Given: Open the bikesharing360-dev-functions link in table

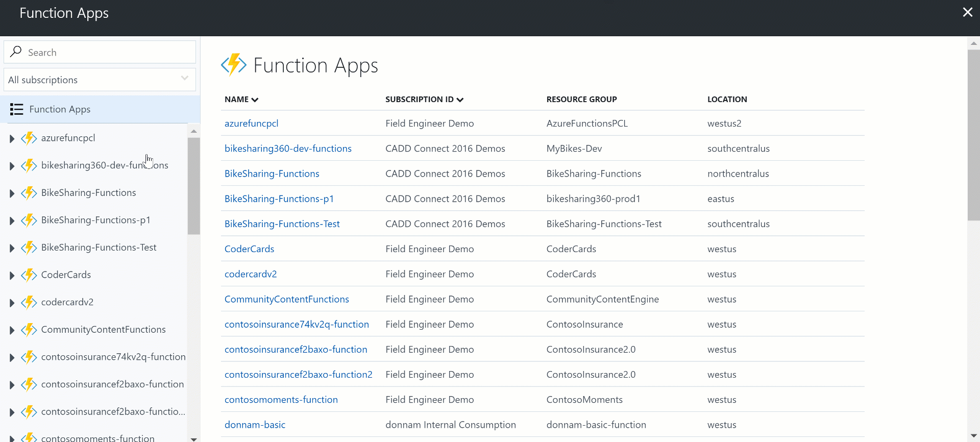Looking at the screenshot, I should 288,149.
